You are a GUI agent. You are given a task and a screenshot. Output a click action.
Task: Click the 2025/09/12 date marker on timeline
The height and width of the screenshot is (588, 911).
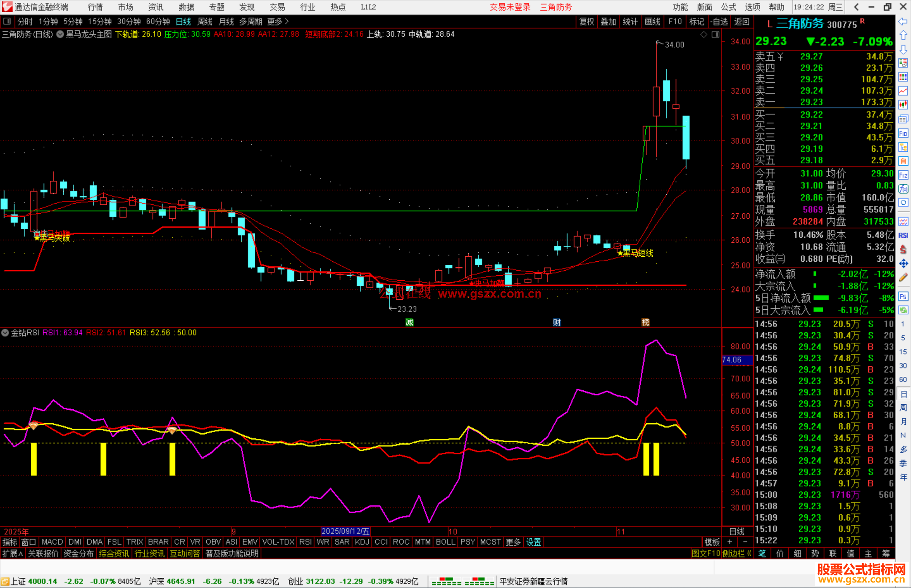pyautogui.click(x=345, y=532)
